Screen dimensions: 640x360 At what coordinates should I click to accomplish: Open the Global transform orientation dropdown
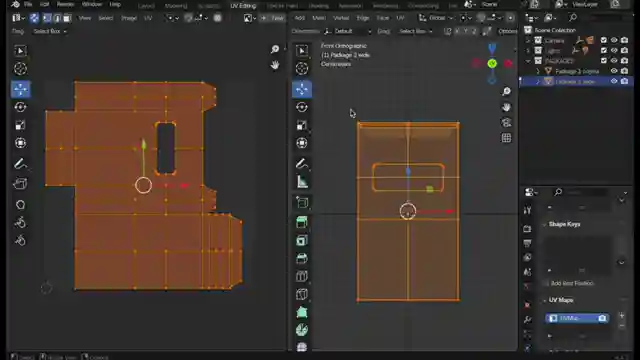(x=436, y=18)
